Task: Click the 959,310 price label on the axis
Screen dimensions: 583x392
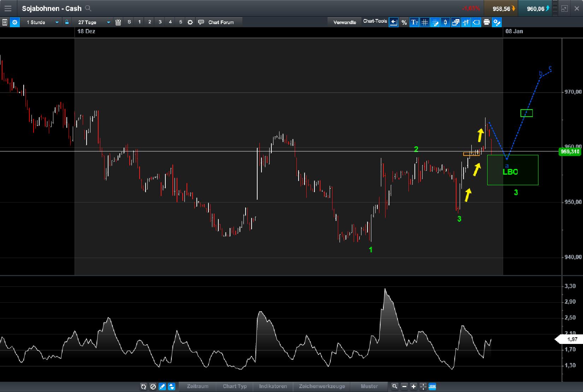Action: pos(570,152)
